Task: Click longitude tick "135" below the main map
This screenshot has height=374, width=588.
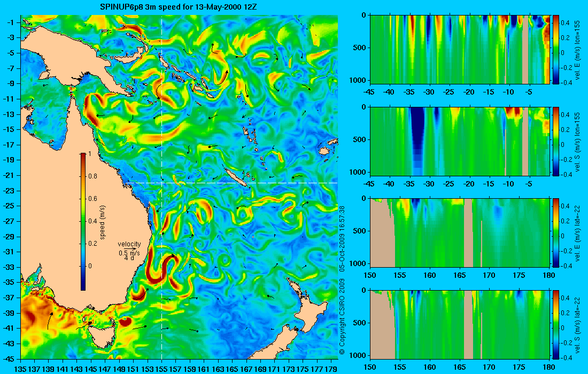Action: pyautogui.click(x=20, y=369)
